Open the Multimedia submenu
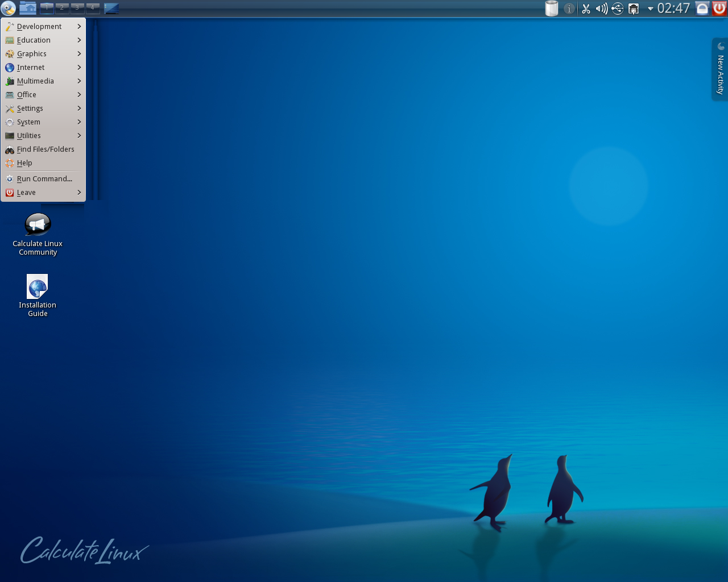 (43, 81)
